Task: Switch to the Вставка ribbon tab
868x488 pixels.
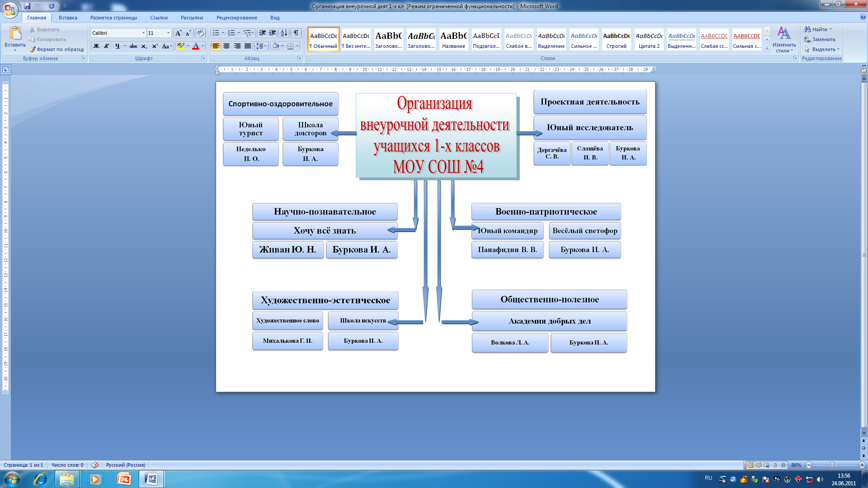Action: (68, 18)
